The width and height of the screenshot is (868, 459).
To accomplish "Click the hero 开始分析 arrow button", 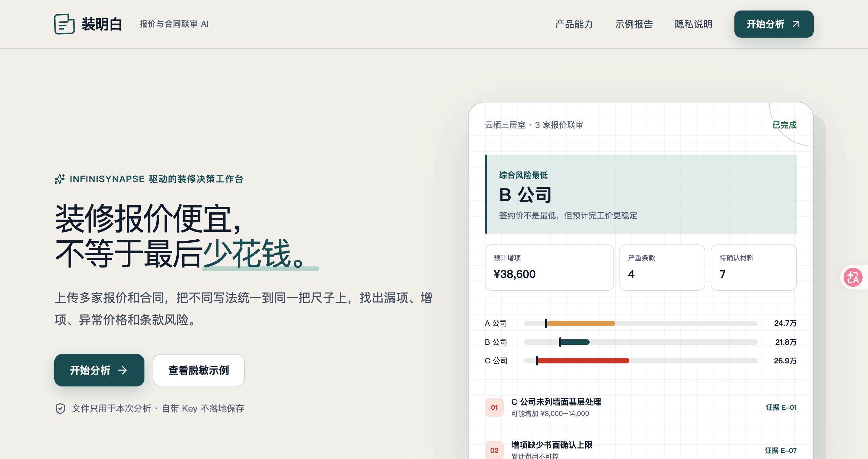I will tap(99, 370).
